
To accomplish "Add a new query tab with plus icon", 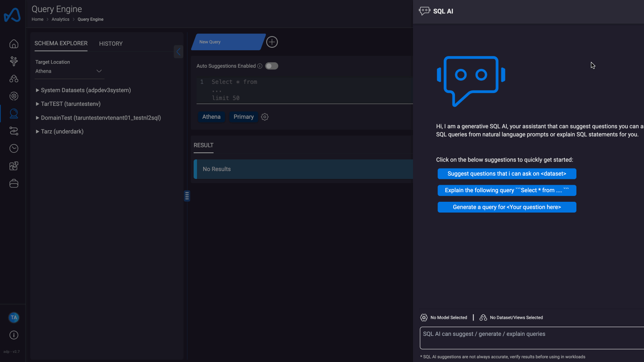I will click(x=272, y=42).
